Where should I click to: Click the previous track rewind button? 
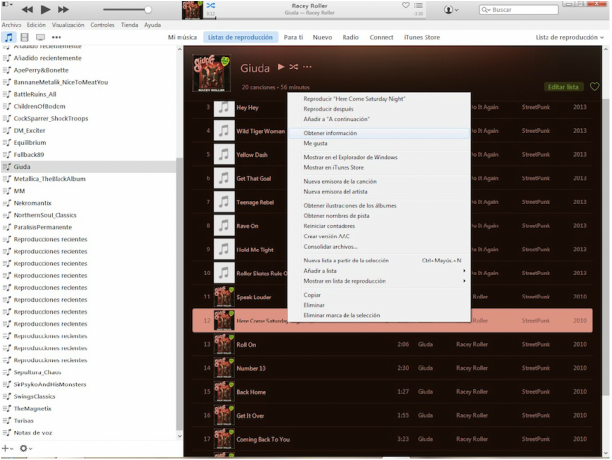click(x=27, y=9)
